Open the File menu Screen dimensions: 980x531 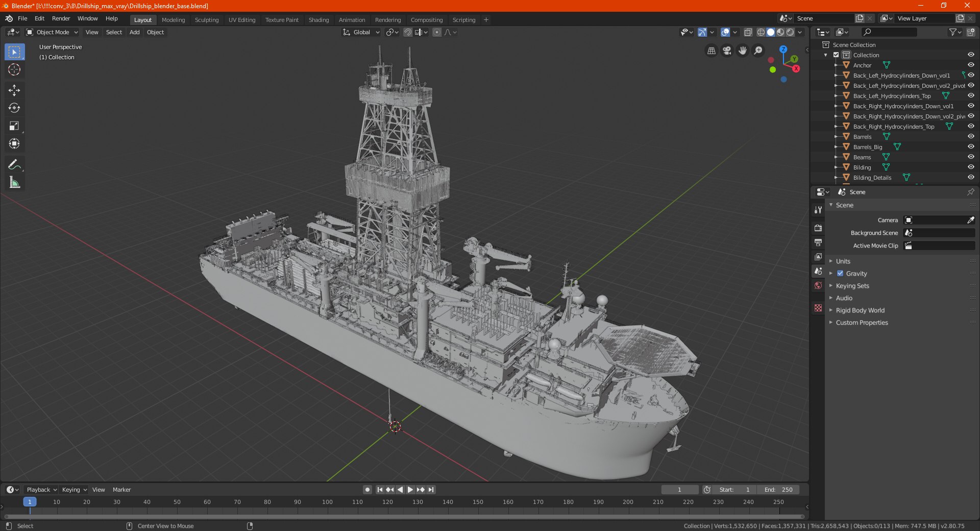pos(22,18)
